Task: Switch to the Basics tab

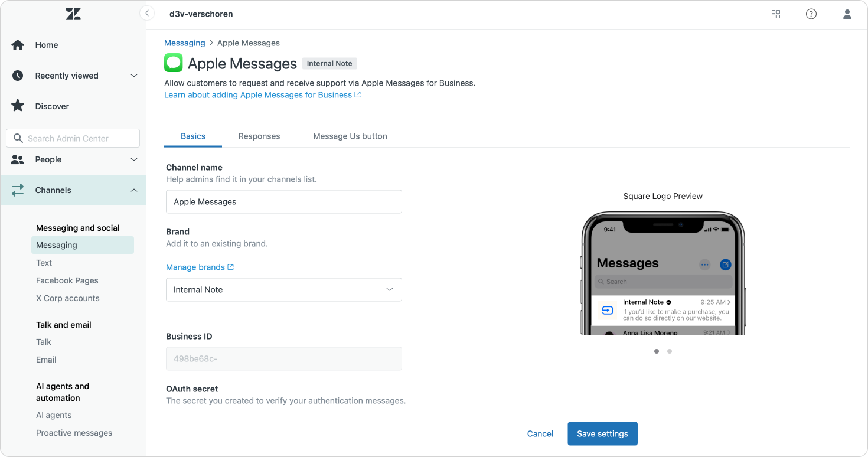Action: (193, 136)
